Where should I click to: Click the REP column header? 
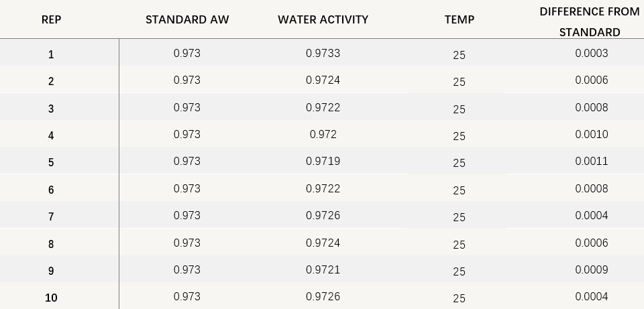pyautogui.click(x=51, y=19)
